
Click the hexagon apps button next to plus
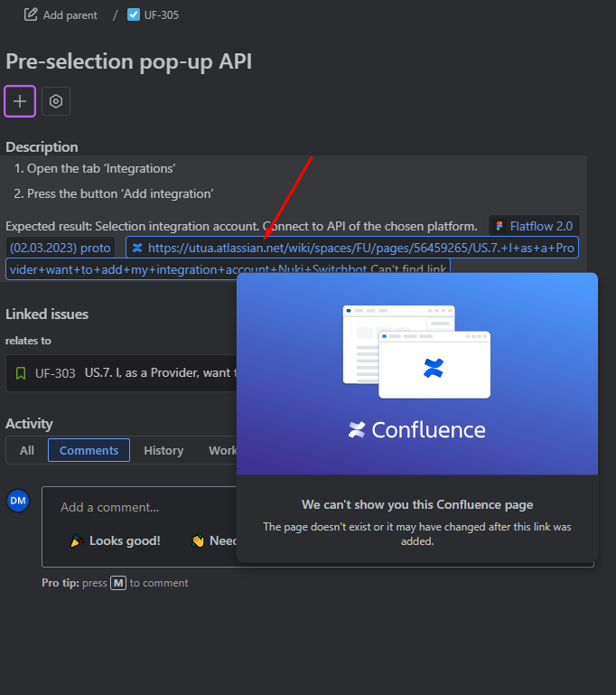[x=56, y=101]
